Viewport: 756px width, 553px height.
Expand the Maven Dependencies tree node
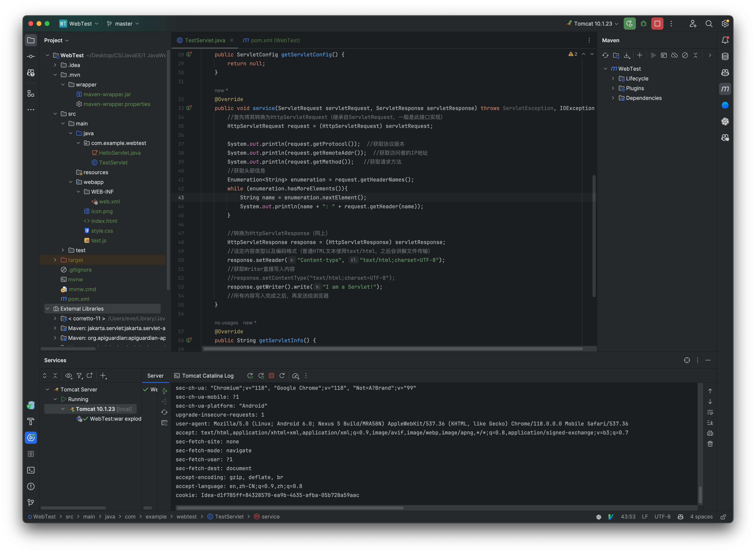click(613, 97)
